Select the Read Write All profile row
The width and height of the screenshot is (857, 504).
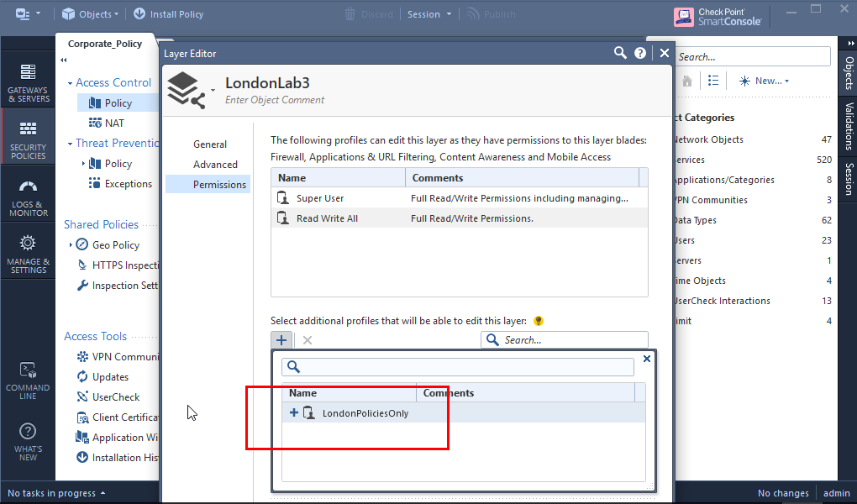click(x=459, y=218)
